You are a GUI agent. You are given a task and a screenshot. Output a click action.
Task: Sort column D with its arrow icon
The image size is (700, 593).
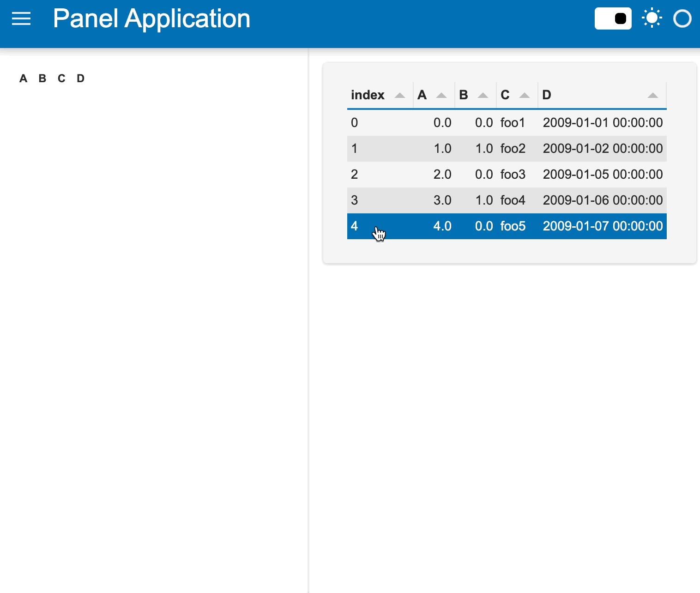pos(653,95)
